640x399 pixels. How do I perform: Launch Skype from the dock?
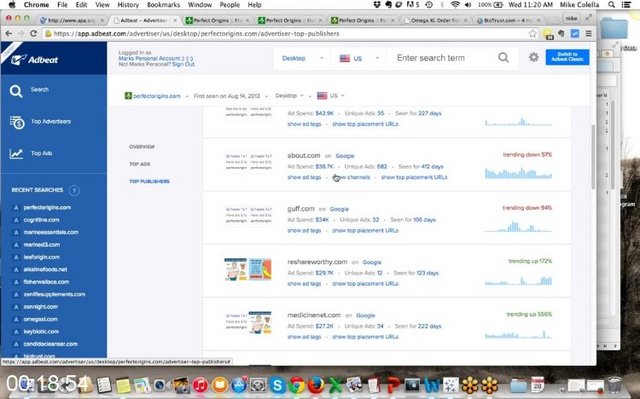point(278,385)
